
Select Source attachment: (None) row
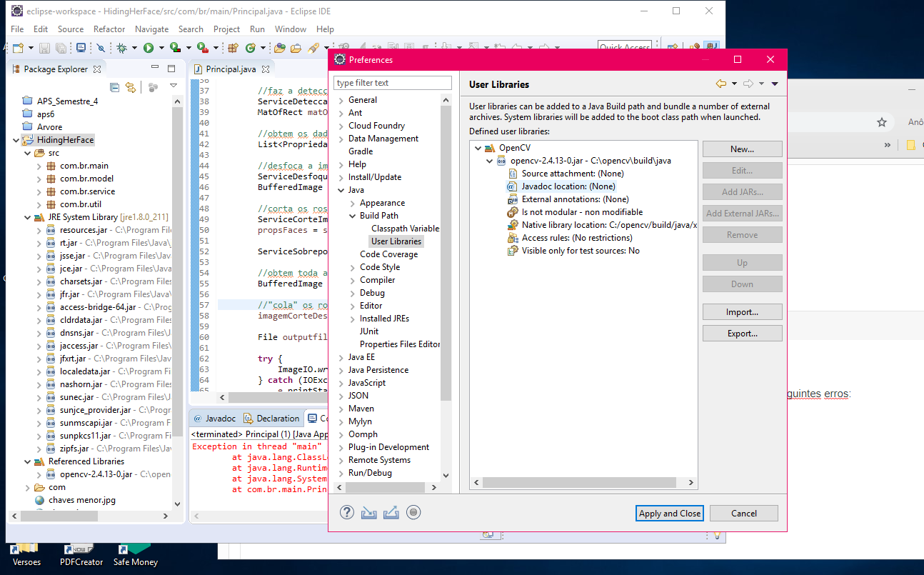click(x=565, y=174)
